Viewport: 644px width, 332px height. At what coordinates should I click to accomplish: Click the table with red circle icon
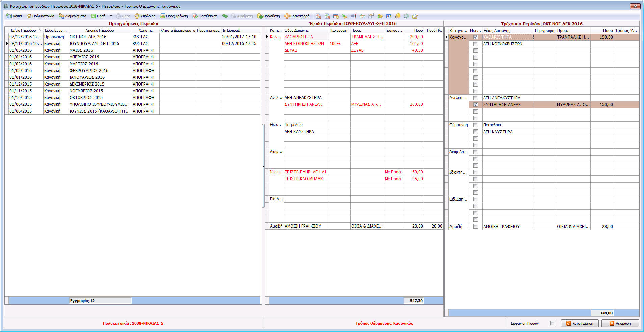point(362,16)
